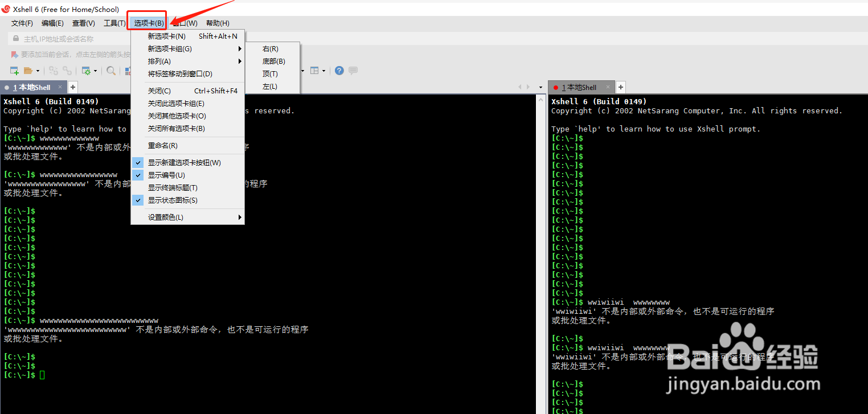Expand the open folder dropdown arrow
This screenshot has height=414, width=868.
tap(38, 71)
